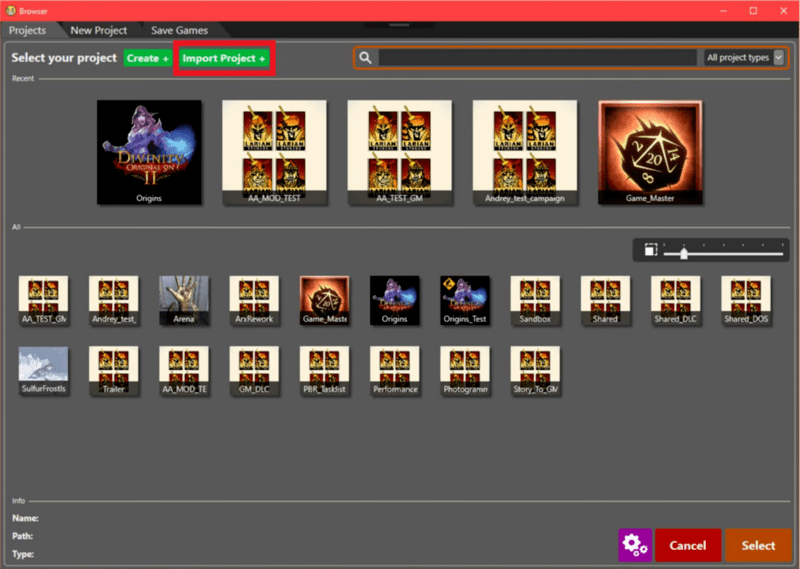Screen dimensions: 800x569
Task: Select recent AA_MOD_TEST project
Action: coord(274,152)
